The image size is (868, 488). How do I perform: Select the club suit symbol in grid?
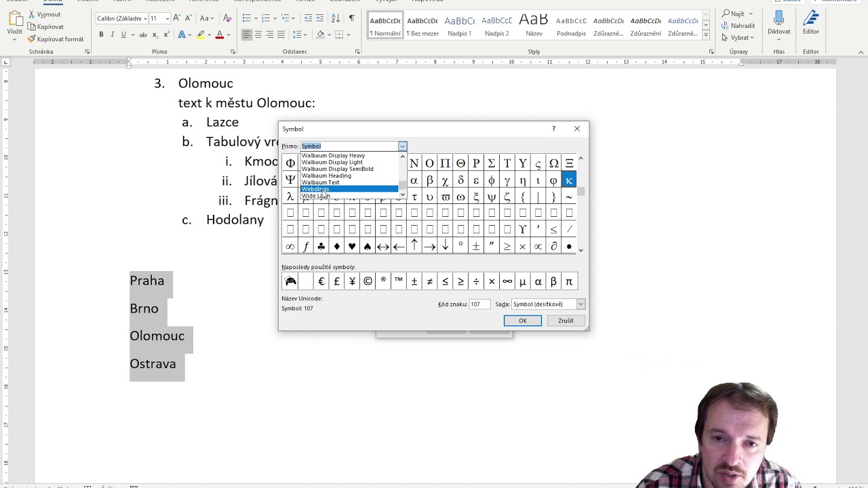pos(321,246)
